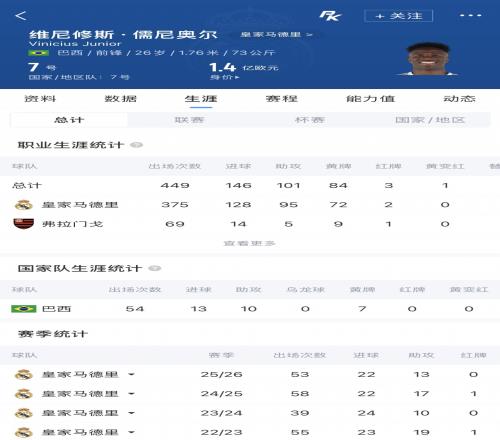Select the 23/24 season label
The image size is (500, 440).
(x=221, y=413)
